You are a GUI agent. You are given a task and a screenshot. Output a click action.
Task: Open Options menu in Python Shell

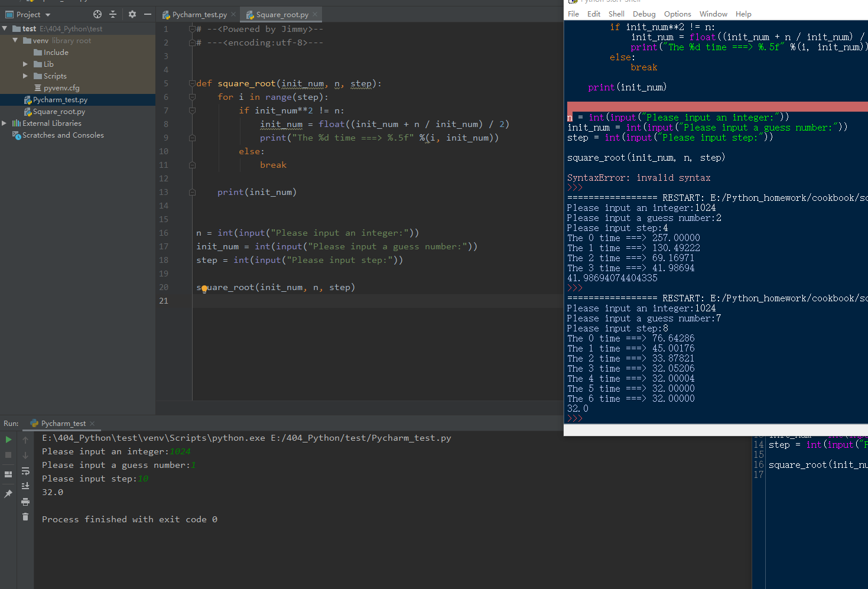pos(677,14)
